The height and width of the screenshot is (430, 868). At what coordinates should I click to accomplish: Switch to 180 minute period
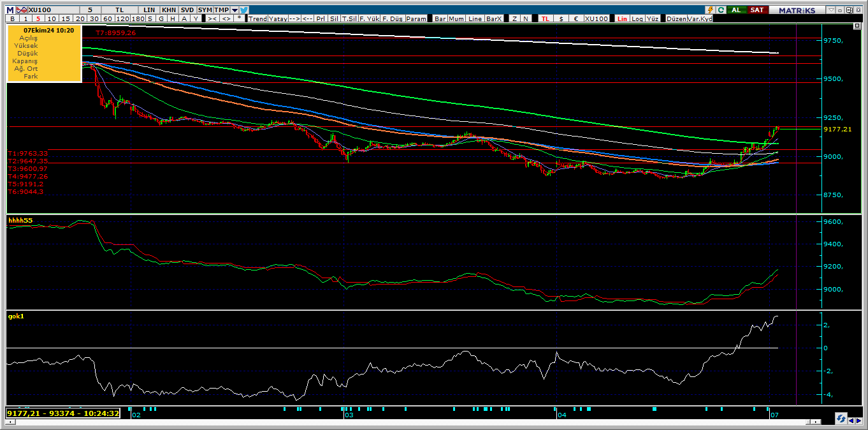click(138, 19)
